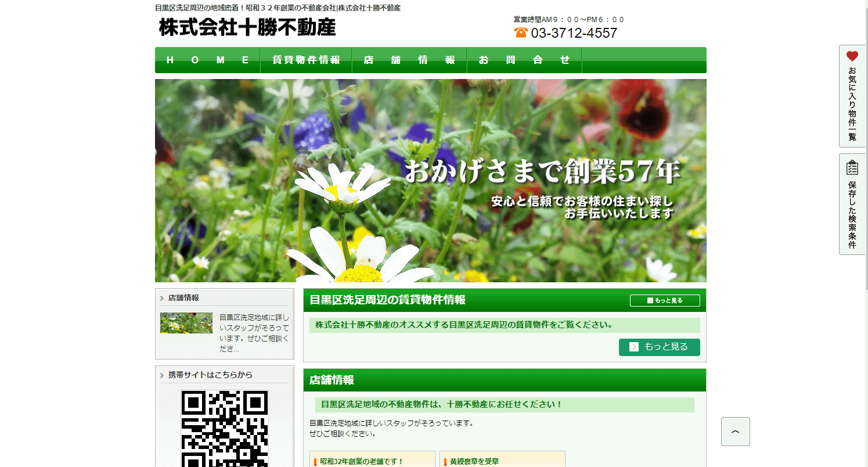
Task: Call by clicking the 03-3712-4557 phone number
Action: pos(572,33)
